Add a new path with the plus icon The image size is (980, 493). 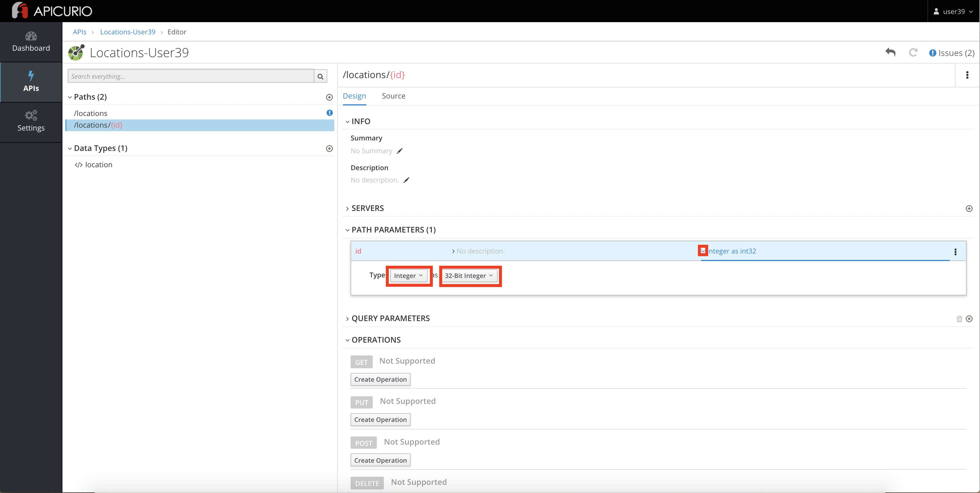click(329, 97)
